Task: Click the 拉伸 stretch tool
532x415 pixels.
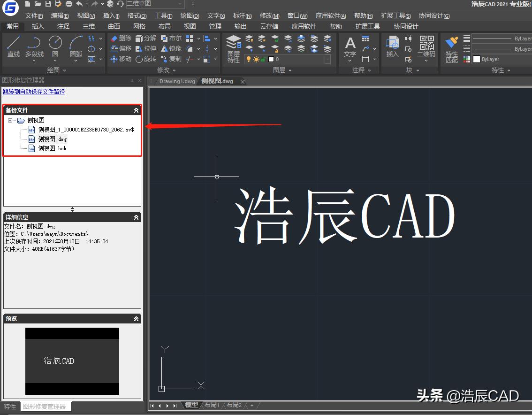Action: click(146, 48)
